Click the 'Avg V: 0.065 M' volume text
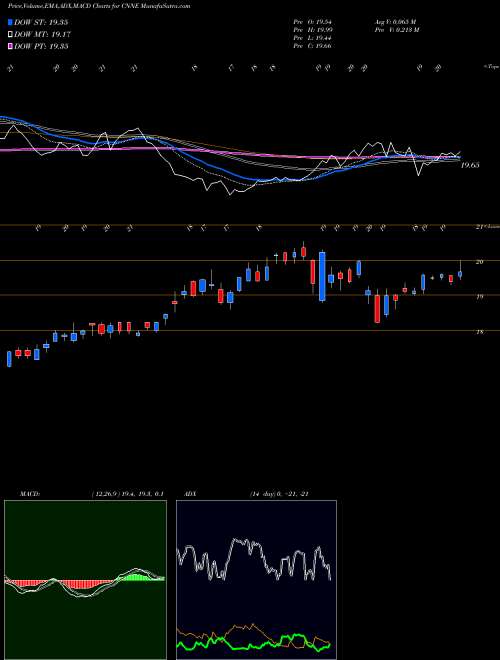This screenshot has width=500, height=660. point(395,22)
